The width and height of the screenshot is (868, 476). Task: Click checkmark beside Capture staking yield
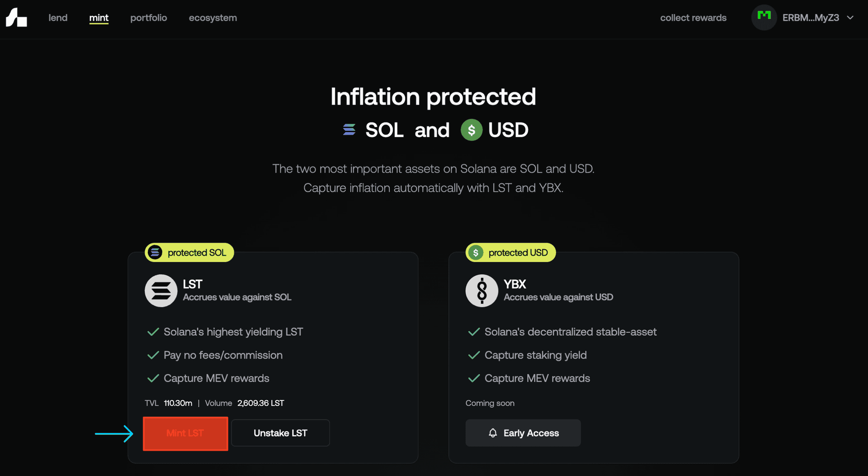474,355
